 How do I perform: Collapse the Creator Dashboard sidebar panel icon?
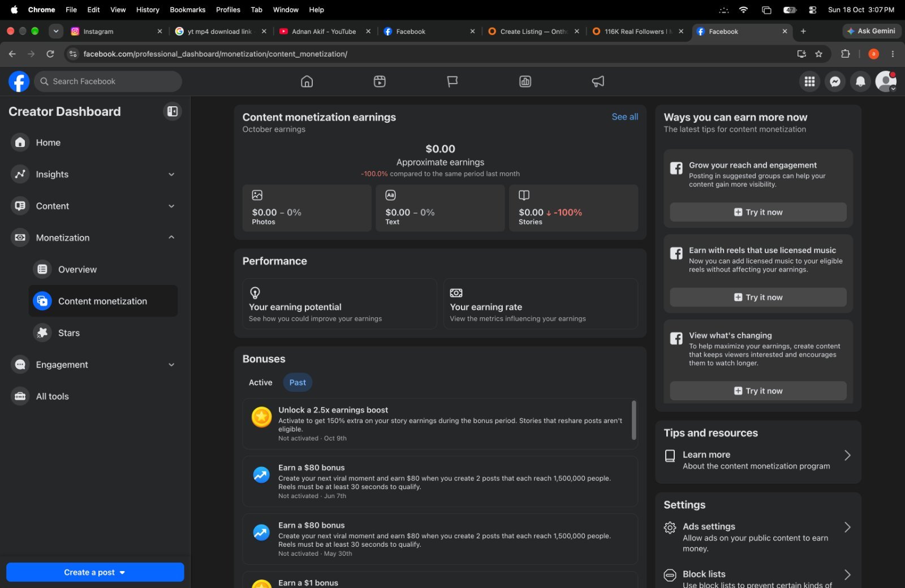pos(173,111)
